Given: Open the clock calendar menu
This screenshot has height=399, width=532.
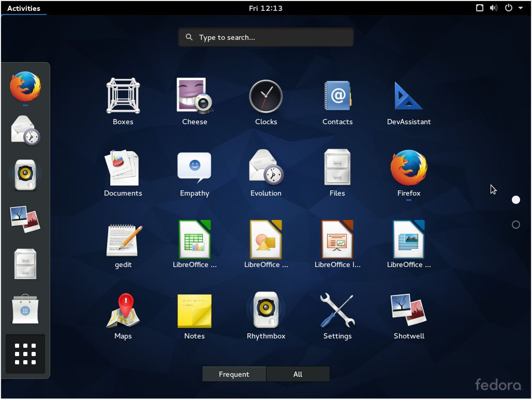Looking at the screenshot, I should 265,8.
